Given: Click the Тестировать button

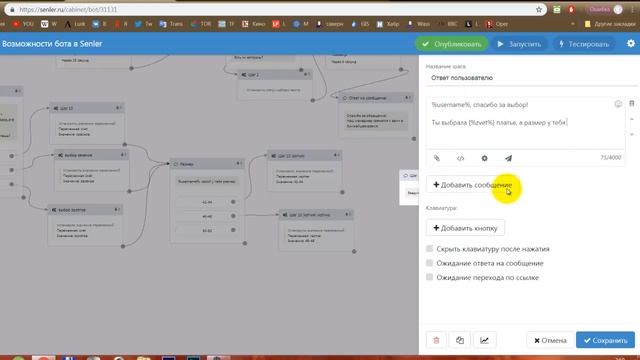Looking at the screenshot, I should (584, 44).
